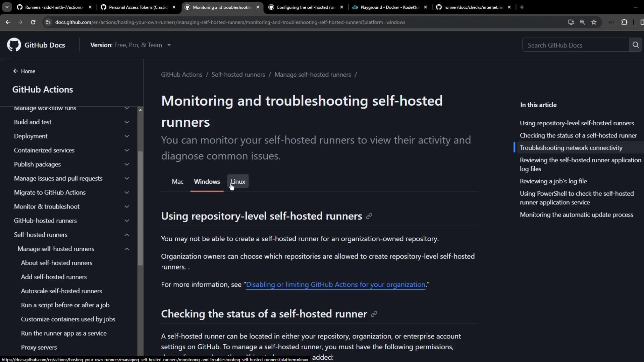Switch to the Mac platform tab
This screenshot has height=362, width=644.
pos(177,181)
